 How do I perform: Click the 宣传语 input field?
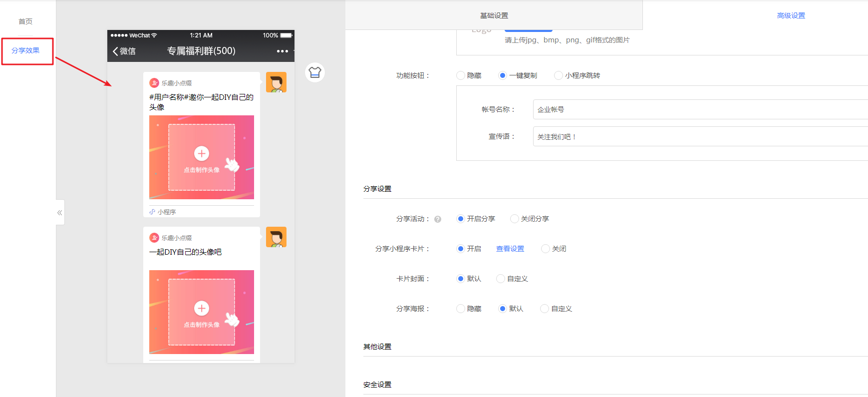(x=700, y=136)
